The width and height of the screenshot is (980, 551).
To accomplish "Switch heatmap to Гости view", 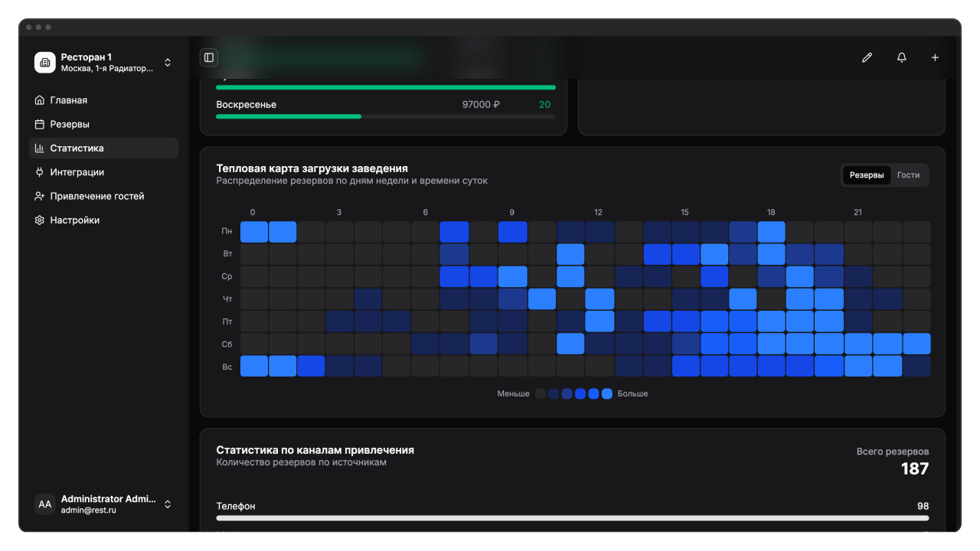I will pos(908,175).
